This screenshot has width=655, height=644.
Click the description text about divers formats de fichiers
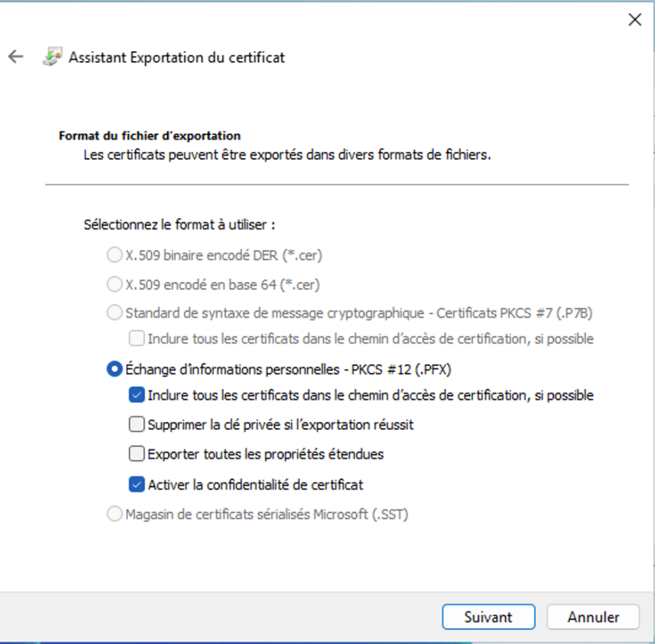(x=287, y=157)
